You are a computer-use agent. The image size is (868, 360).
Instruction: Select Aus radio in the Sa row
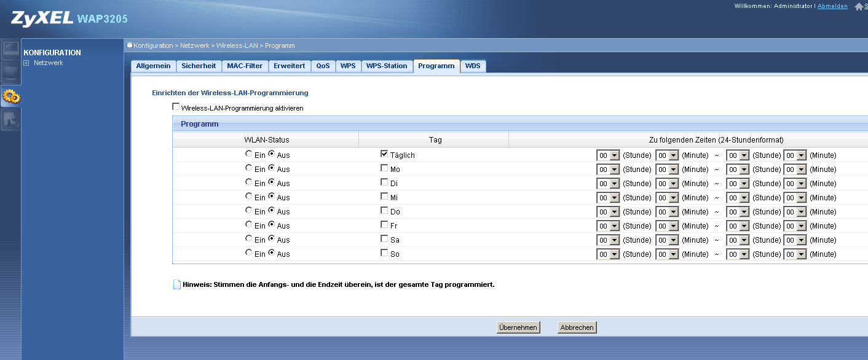[x=271, y=239]
